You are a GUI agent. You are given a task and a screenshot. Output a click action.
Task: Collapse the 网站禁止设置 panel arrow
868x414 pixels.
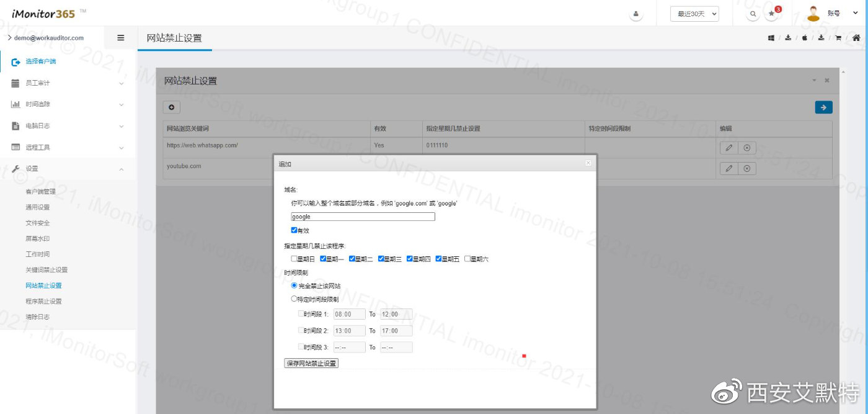click(x=814, y=81)
